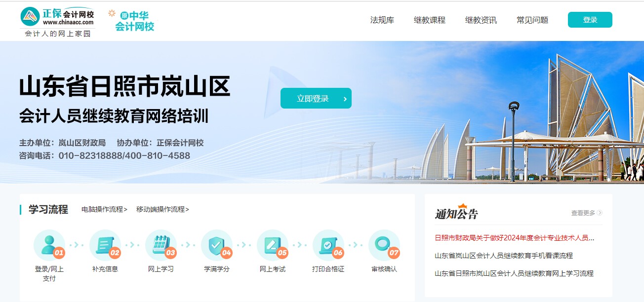Open the 继教资讯 navigation item

coord(481,20)
